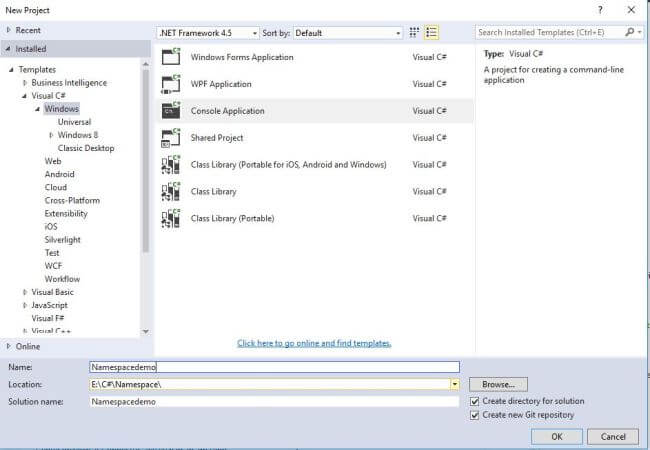Select the Cross-Platform category
The width and height of the screenshot is (650, 450).
point(72,201)
